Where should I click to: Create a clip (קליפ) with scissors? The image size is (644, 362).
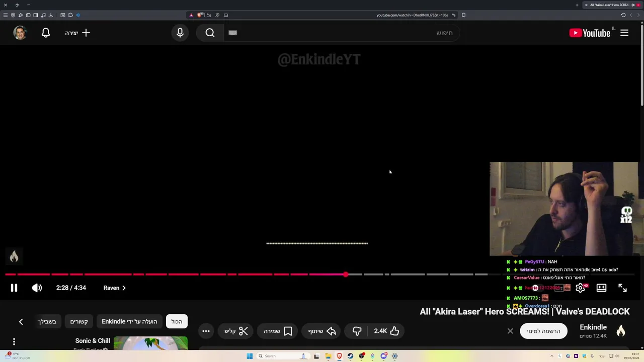236,331
